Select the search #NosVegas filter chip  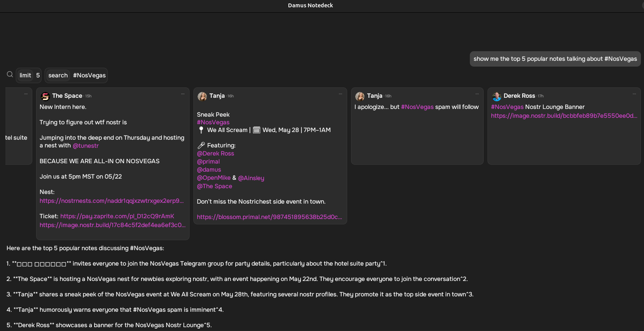click(76, 75)
